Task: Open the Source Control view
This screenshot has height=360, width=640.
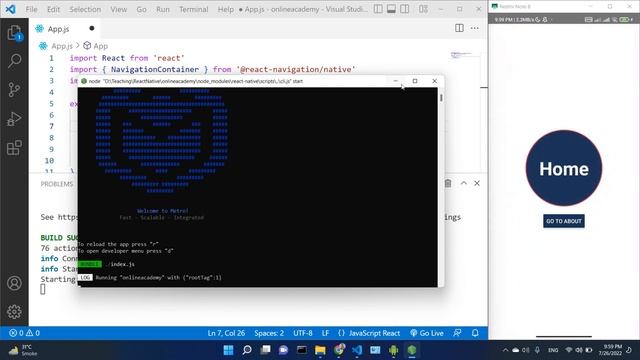Action: [x=14, y=90]
